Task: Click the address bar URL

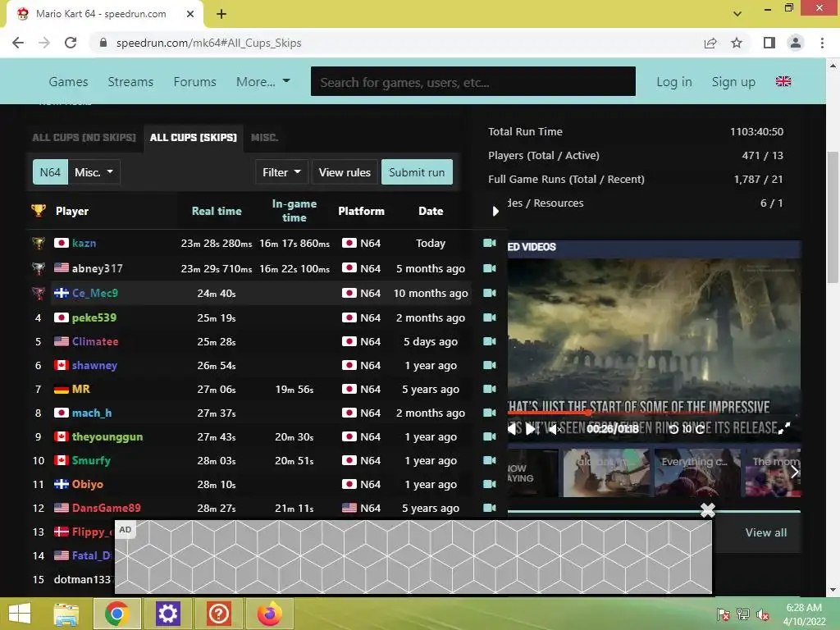Action: coord(209,43)
